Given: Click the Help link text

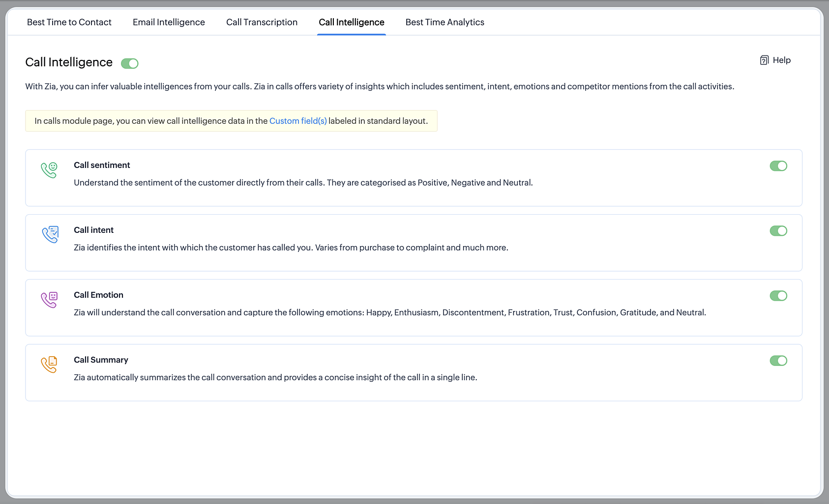Looking at the screenshot, I should [782, 60].
